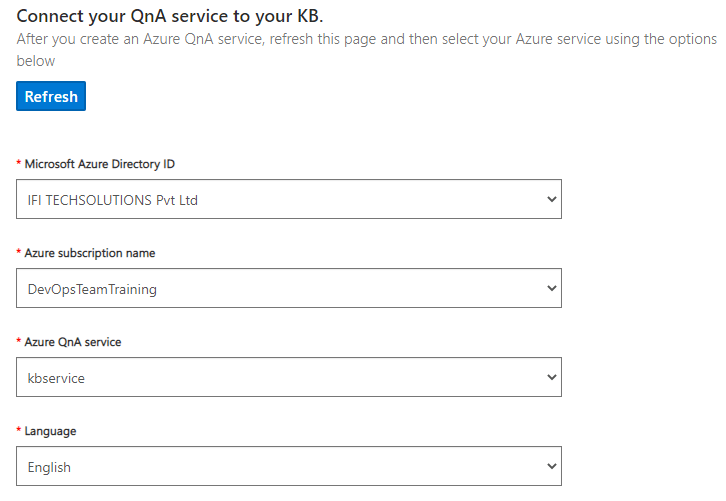Select the kbservice value text

click(56, 378)
